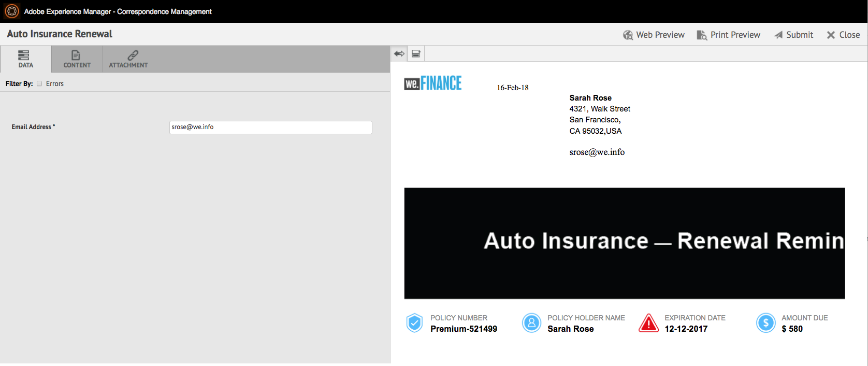Enable the Errors filter checkbox
868x366 pixels.
(x=39, y=83)
